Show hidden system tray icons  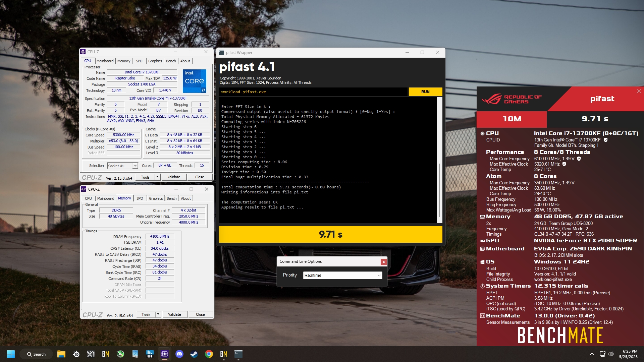click(x=592, y=354)
